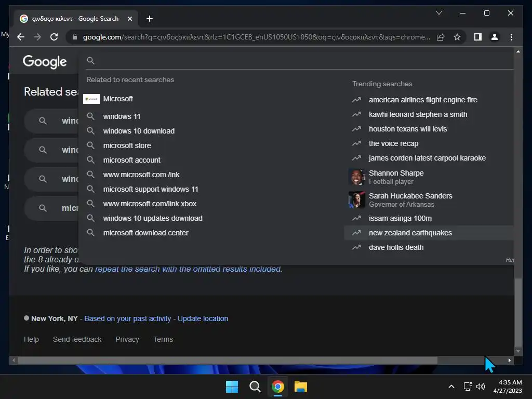Image resolution: width=532 pixels, height=399 pixels.
Task: Open the Help footer link
Action: tap(31, 339)
